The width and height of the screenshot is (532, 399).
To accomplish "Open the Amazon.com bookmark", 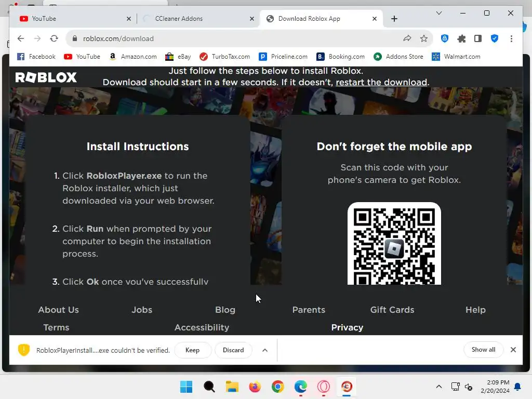I will (x=132, y=57).
